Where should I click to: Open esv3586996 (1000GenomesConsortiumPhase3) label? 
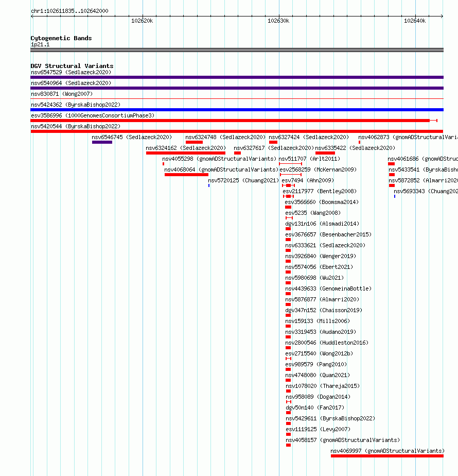click(93, 115)
